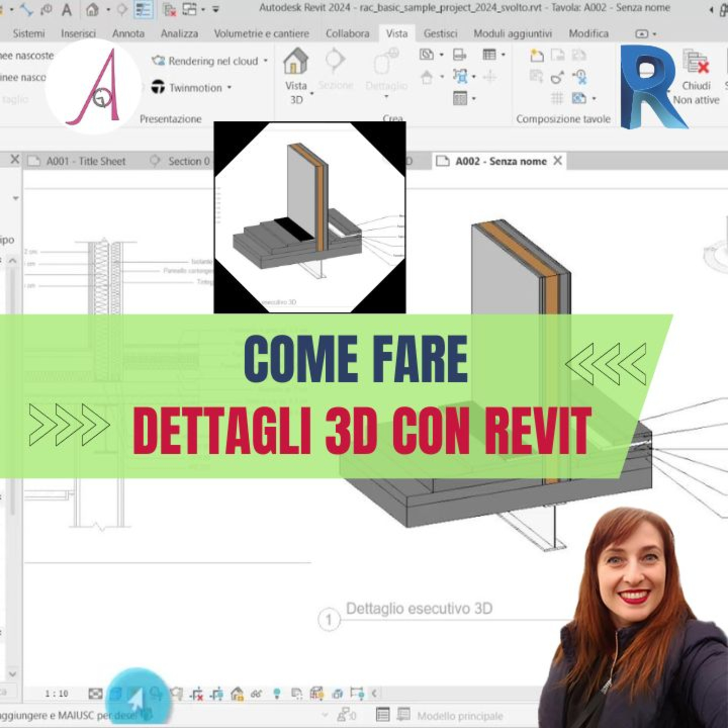
Task: Click Close Inactive Views in quick access toolbar
Action: pyautogui.click(x=170, y=9)
